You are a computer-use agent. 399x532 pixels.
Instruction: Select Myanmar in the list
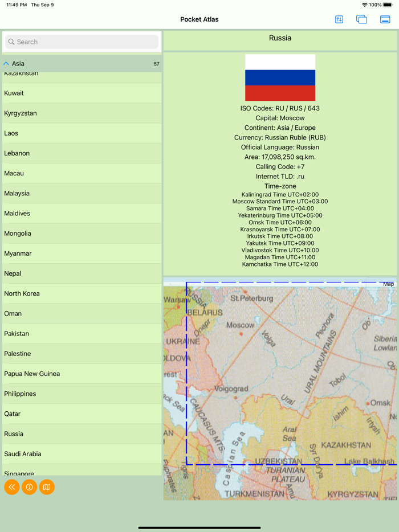[82, 253]
